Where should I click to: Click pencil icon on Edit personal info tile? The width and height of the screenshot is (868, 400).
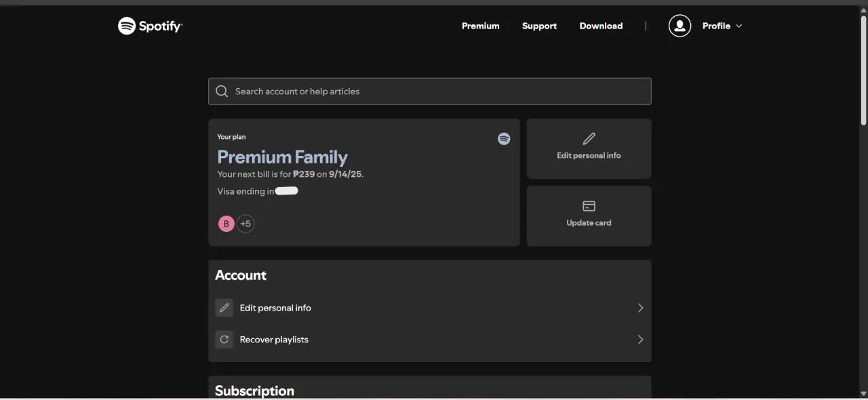point(589,138)
